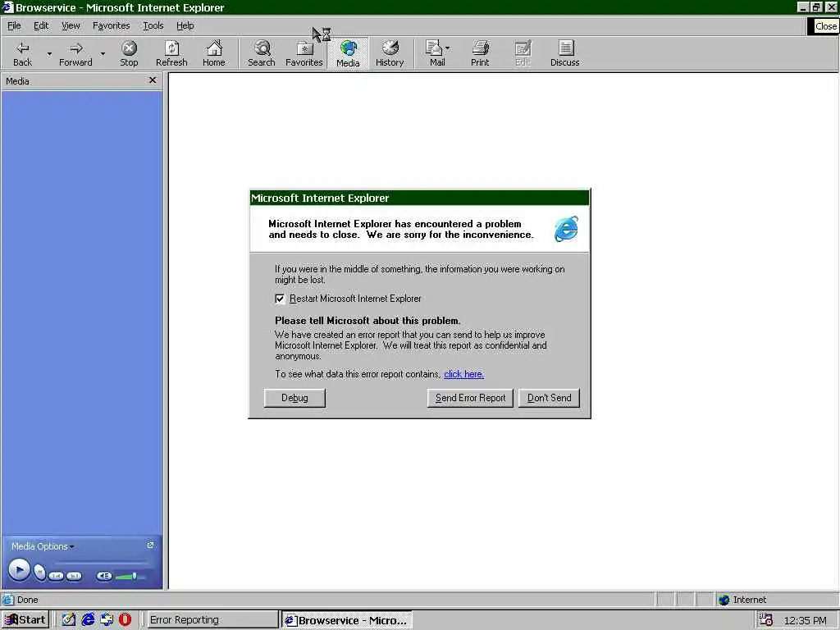Image resolution: width=840 pixels, height=630 pixels.
Task: Undock the media player panel
Action: pos(151,545)
